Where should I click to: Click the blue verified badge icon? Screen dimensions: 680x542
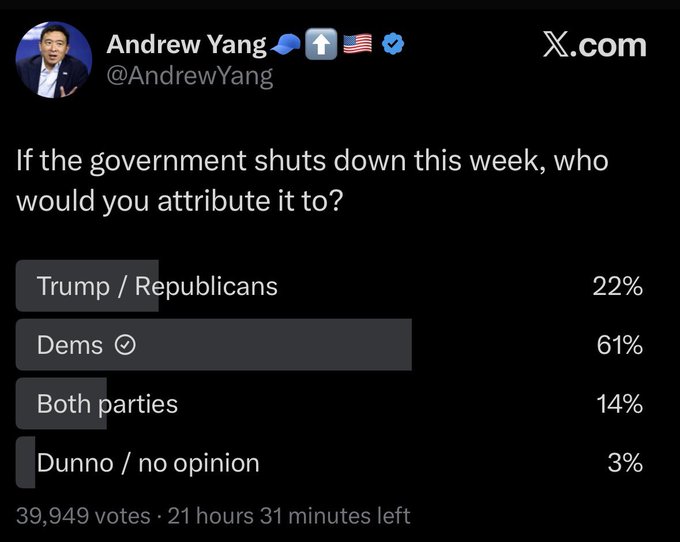tap(394, 45)
